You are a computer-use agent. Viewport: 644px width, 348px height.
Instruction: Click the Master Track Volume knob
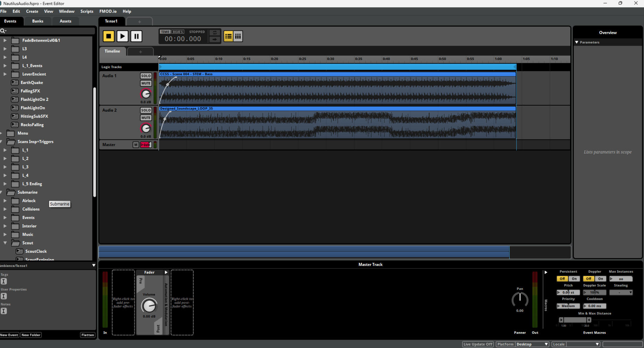click(x=149, y=306)
